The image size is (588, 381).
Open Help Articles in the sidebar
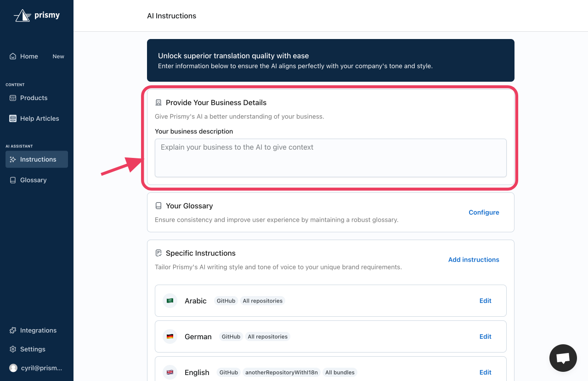point(37,118)
